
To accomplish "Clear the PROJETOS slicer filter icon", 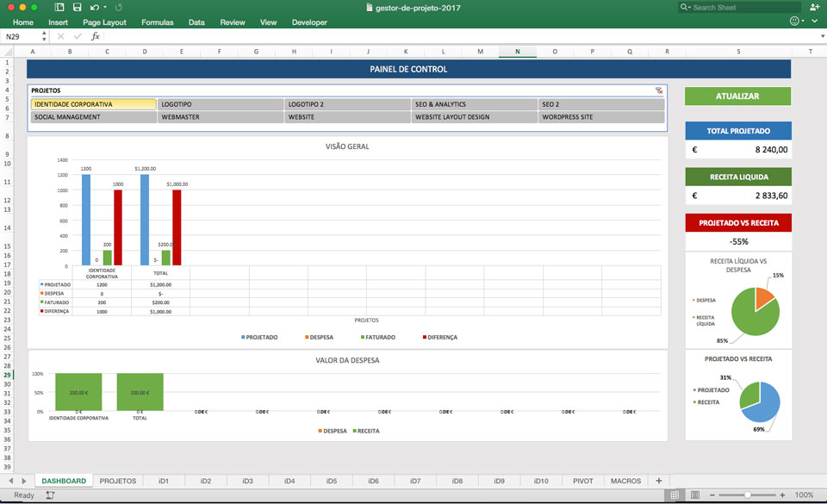I will 659,90.
